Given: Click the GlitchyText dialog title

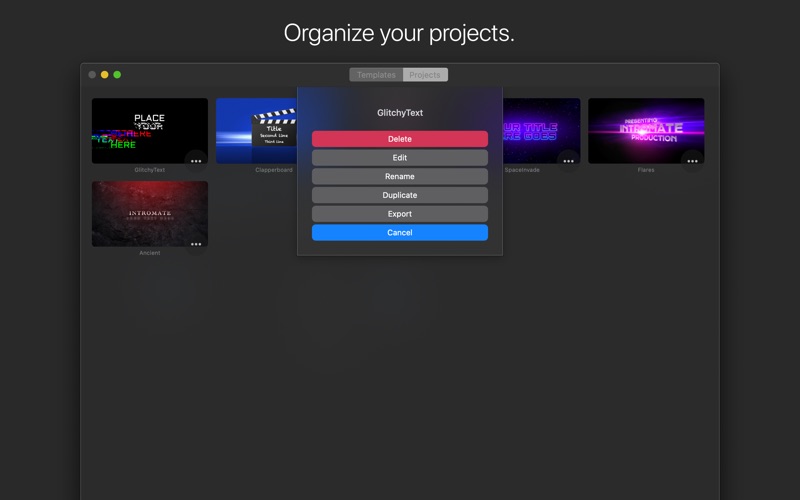Looking at the screenshot, I should [x=400, y=113].
